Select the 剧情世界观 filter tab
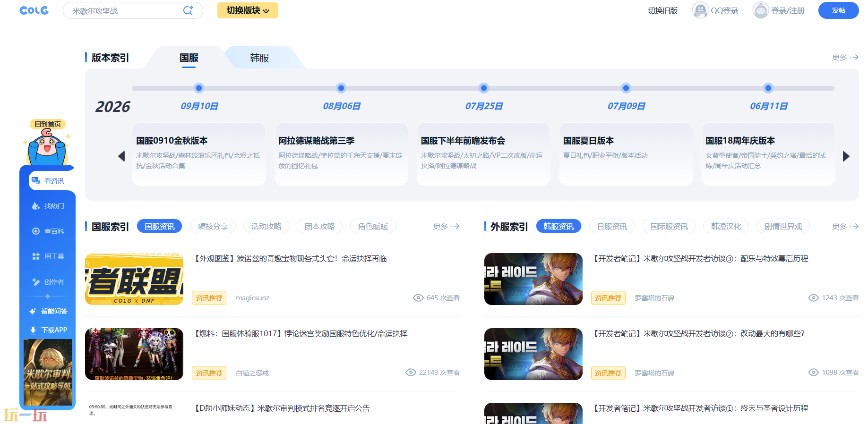Viewport: 868px width, 424px height. tap(783, 227)
